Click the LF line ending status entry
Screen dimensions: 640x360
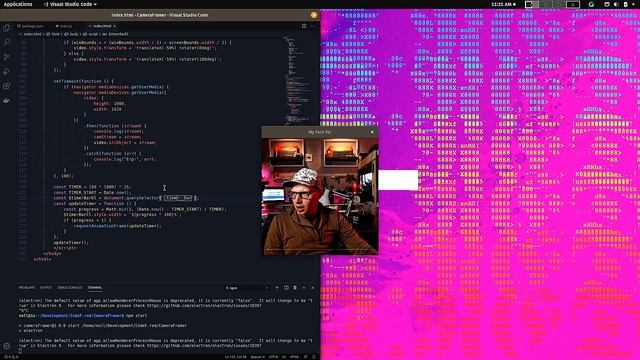click(284, 357)
